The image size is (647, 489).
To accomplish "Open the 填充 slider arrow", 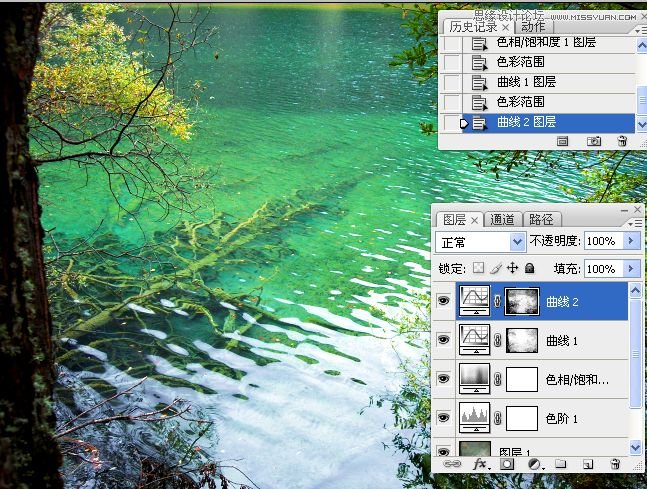I will point(631,269).
